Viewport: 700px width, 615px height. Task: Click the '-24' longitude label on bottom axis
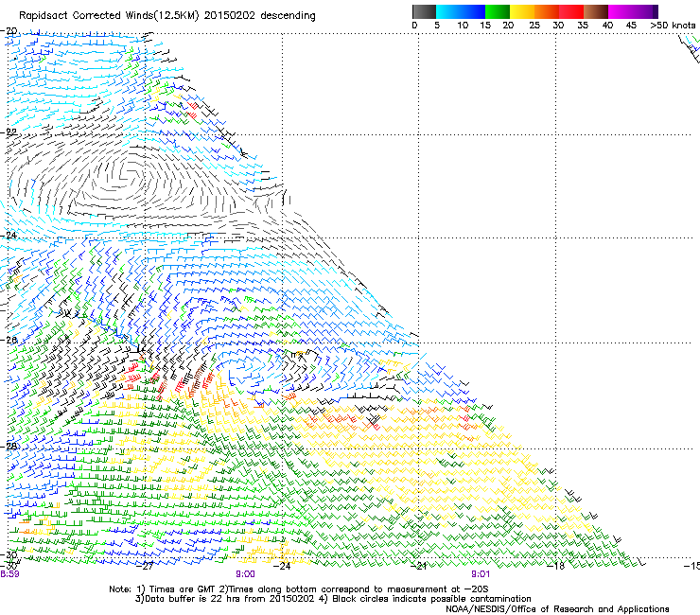[x=282, y=566]
